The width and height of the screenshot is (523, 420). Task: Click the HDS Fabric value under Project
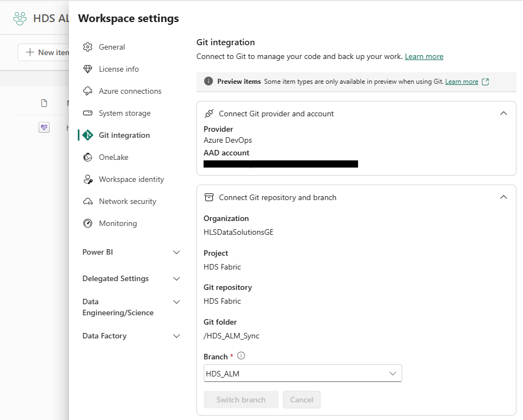pyautogui.click(x=222, y=267)
